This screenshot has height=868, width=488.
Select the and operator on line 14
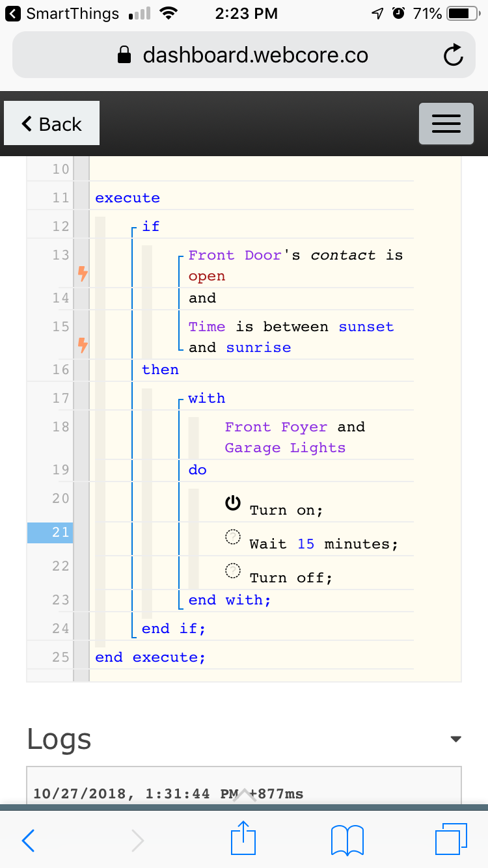point(202,298)
